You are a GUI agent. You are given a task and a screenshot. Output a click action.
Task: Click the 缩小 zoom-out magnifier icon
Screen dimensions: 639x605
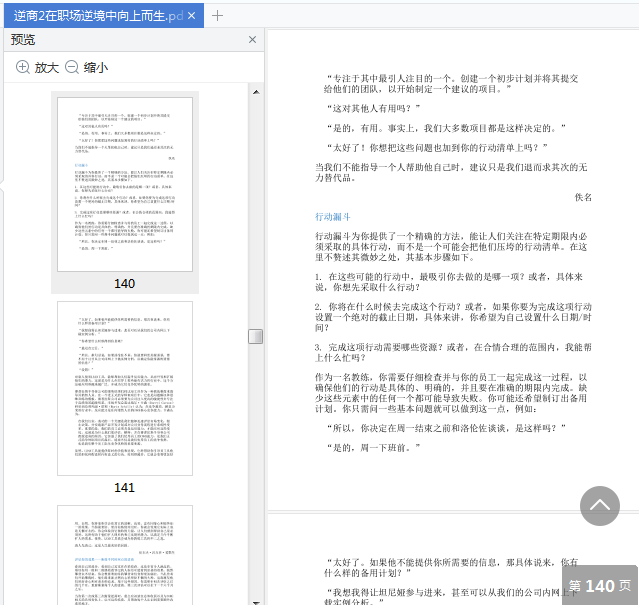tap(72, 67)
